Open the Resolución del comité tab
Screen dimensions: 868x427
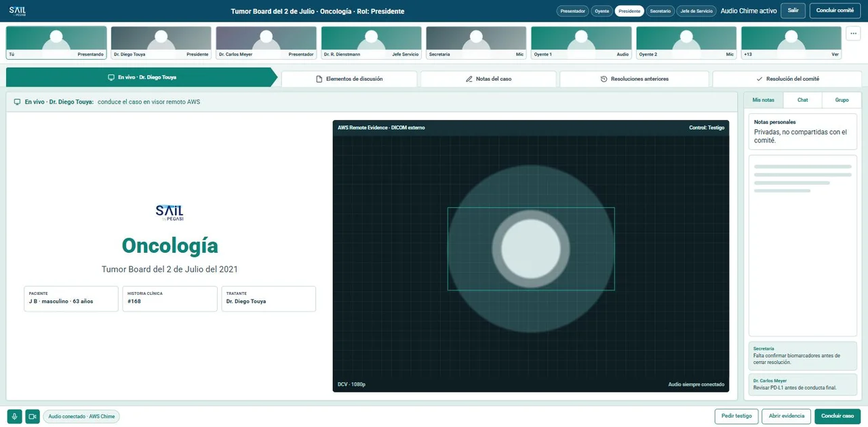[x=787, y=79]
